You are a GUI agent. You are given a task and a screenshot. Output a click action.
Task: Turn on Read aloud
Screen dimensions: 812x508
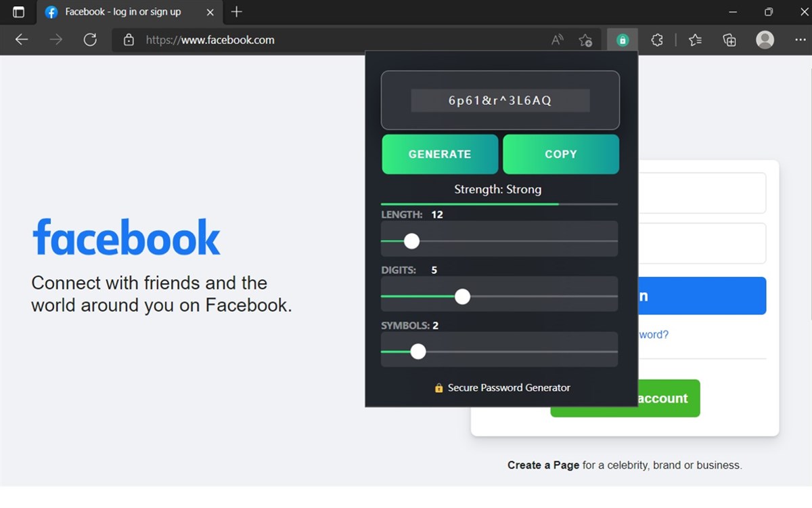tap(558, 40)
